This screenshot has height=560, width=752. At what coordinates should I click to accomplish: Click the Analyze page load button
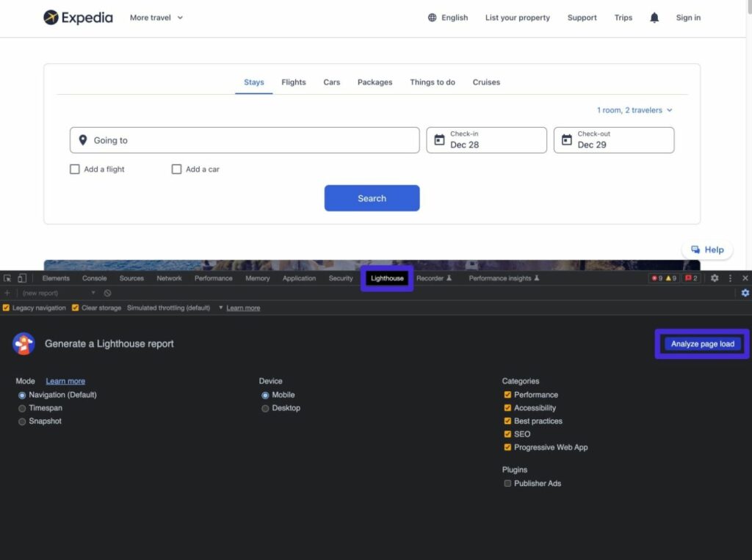pyautogui.click(x=701, y=343)
